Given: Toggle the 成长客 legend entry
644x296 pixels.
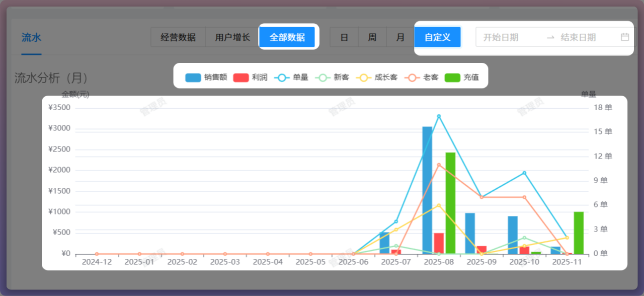Looking at the screenshot, I should pyautogui.click(x=377, y=78).
